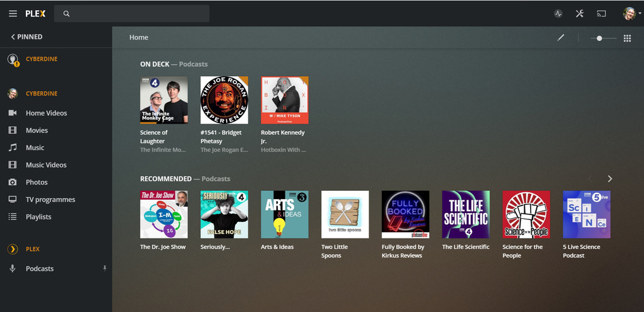The width and height of the screenshot is (644, 312).
Task: Open the user account avatar menu
Action: tap(629, 13)
